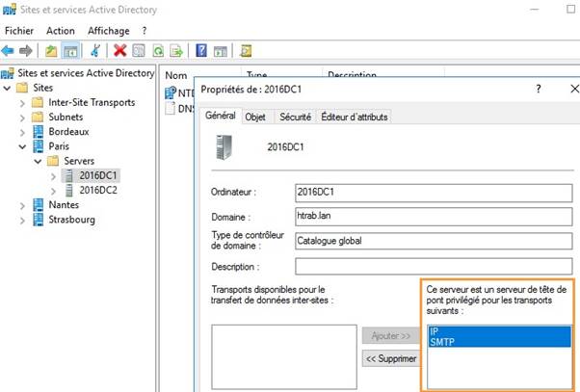
Task: Select the Subnets folder
Action: click(66, 117)
